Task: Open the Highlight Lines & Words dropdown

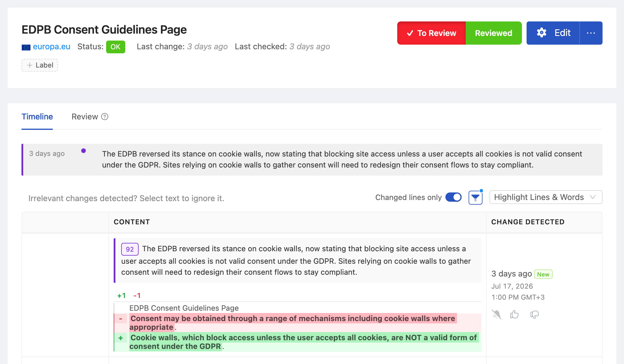Action: coord(546,197)
